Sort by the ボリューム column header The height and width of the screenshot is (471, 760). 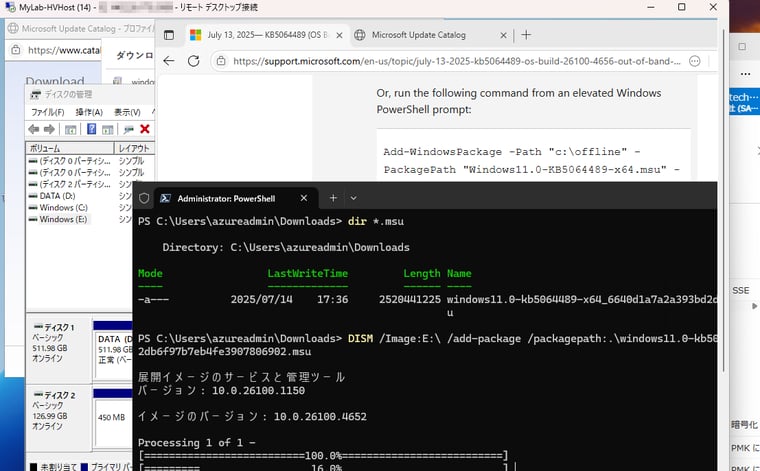pos(70,148)
